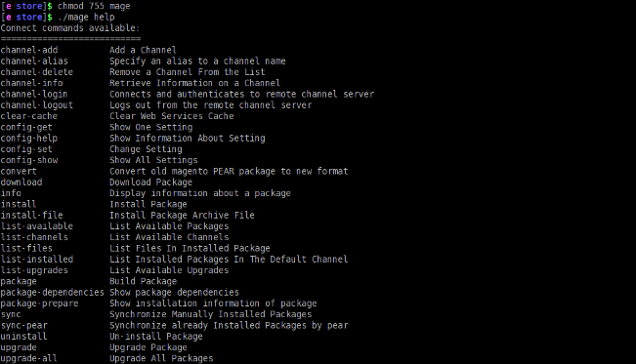Click the './mage help' command line
636x364 pixels.
(x=86, y=17)
